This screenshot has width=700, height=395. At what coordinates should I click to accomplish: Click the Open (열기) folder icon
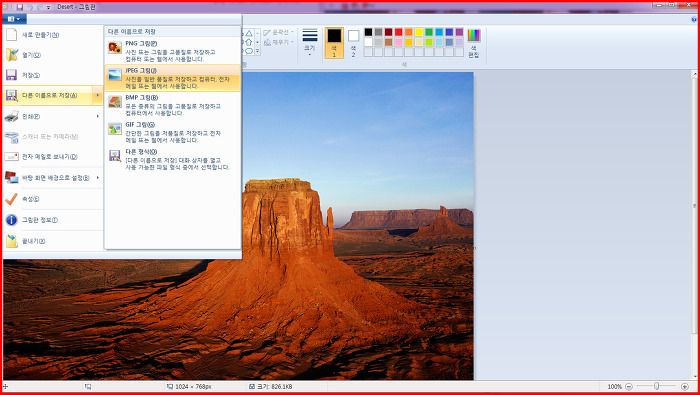tap(12, 55)
